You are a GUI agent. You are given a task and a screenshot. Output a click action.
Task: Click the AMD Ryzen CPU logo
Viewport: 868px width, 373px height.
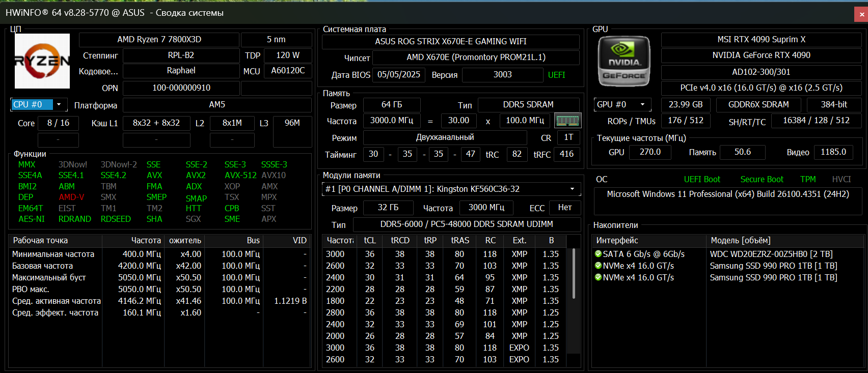pos(42,61)
